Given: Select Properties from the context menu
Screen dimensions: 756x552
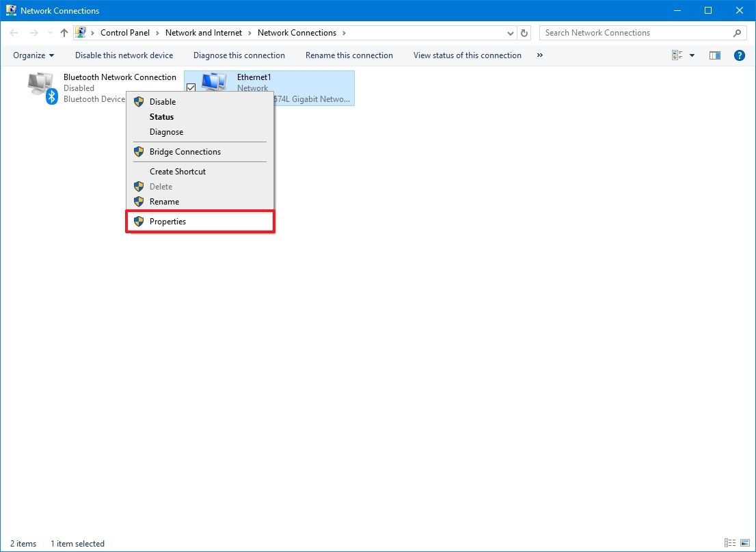Looking at the screenshot, I should [x=169, y=221].
